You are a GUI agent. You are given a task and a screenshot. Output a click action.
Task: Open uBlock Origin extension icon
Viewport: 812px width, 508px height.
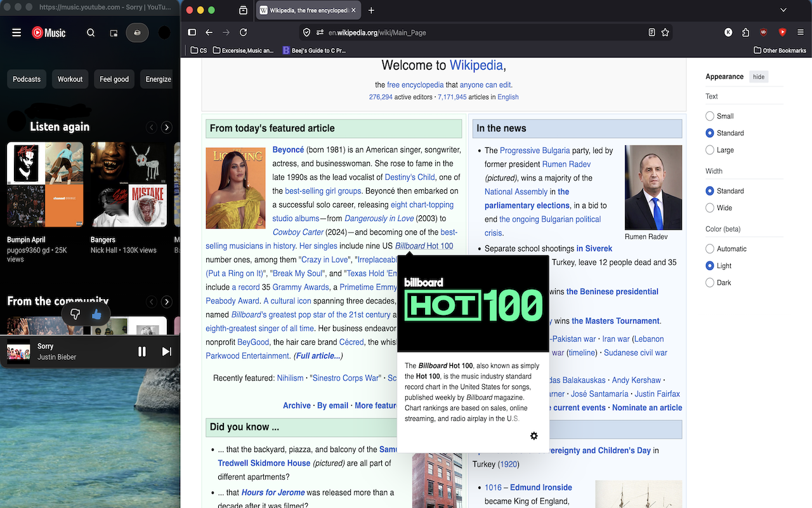pyautogui.click(x=764, y=32)
